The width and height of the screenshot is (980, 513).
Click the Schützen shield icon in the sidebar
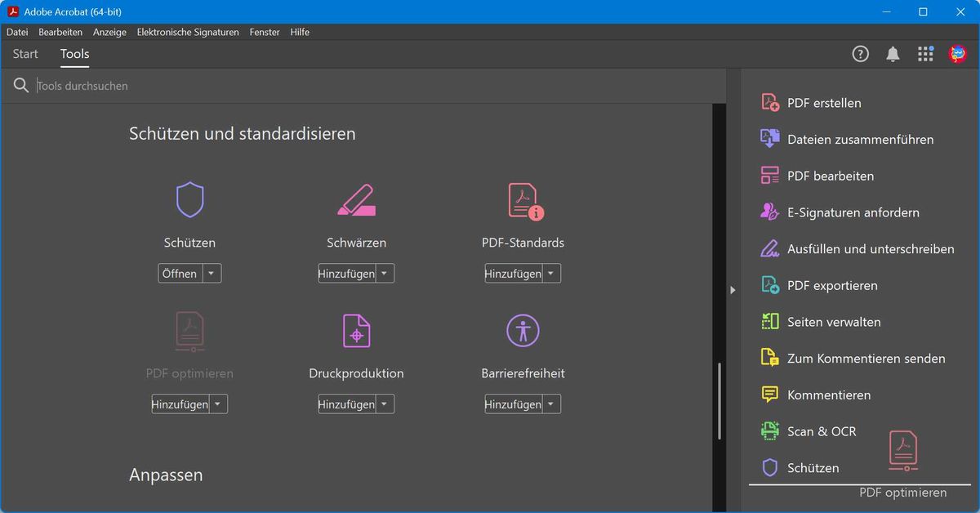pyautogui.click(x=770, y=468)
